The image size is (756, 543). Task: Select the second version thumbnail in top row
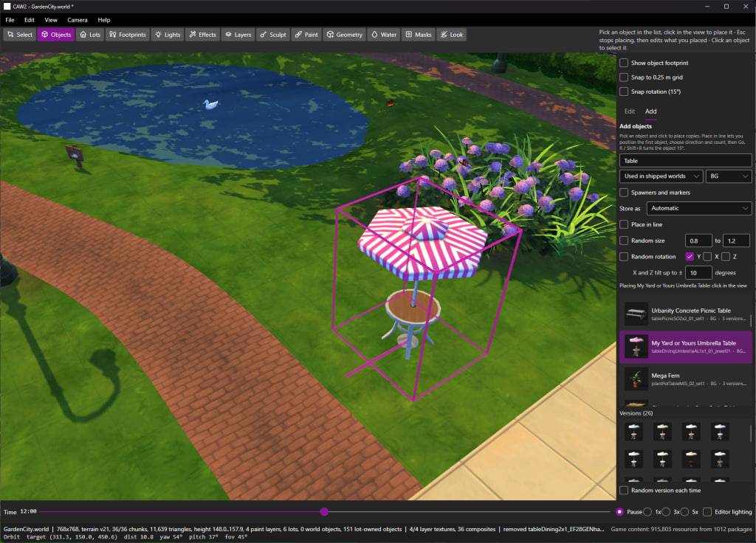pyautogui.click(x=662, y=432)
